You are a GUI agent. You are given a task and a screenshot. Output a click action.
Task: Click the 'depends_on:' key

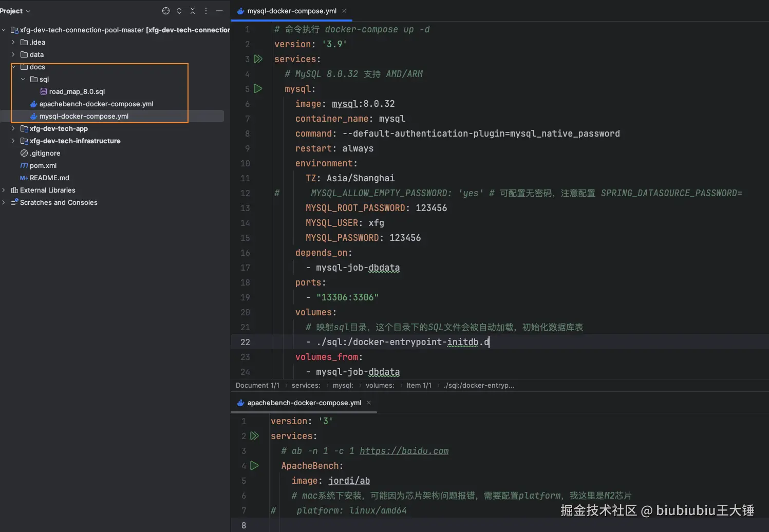[324, 253]
